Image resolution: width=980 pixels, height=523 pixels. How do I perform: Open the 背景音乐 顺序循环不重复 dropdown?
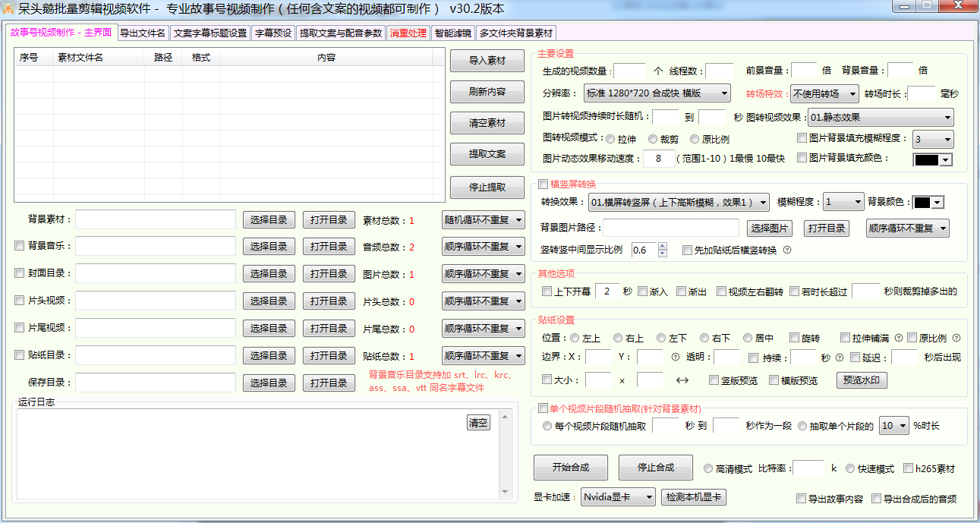pos(484,247)
